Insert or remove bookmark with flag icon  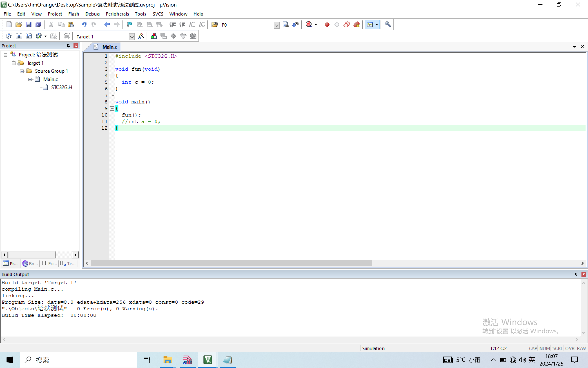129,25
